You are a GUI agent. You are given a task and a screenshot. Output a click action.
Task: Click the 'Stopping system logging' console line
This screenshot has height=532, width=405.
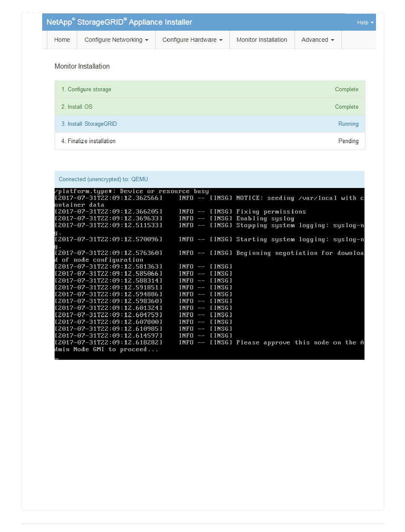209,228
